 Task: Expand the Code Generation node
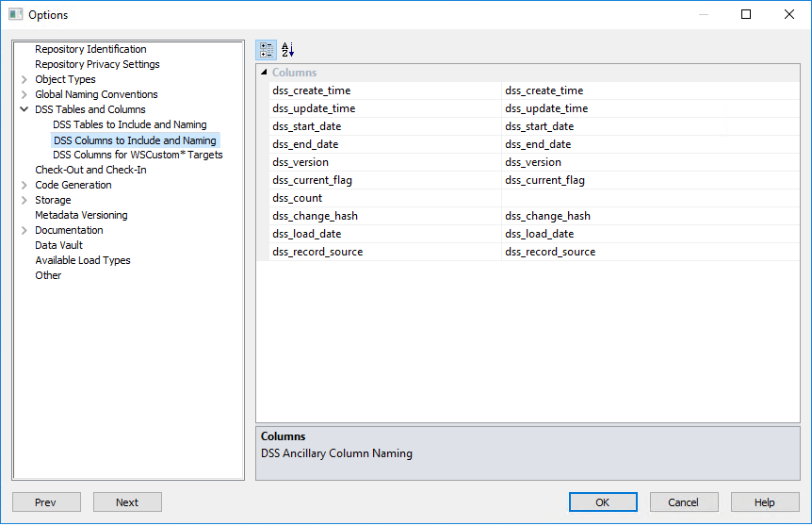[x=24, y=185]
